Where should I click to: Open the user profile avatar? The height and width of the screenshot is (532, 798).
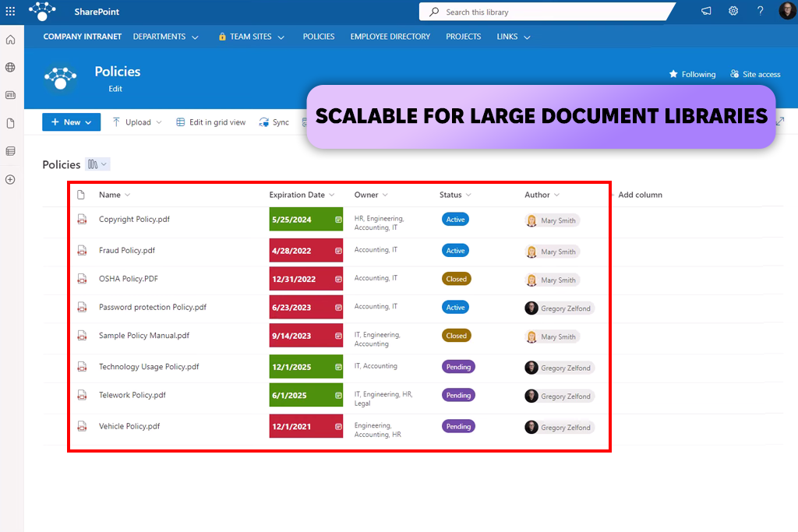pyautogui.click(x=788, y=11)
